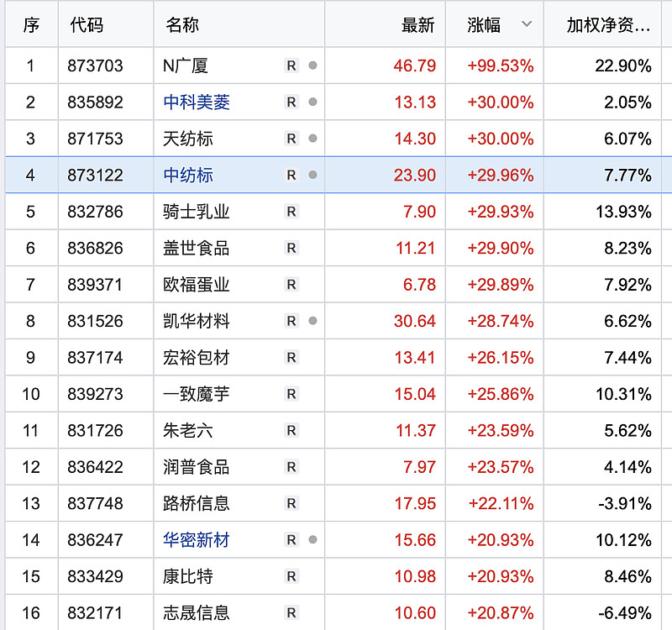The width and height of the screenshot is (672, 630).
Task: Select stock name 康比特
Action: [188, 576]
